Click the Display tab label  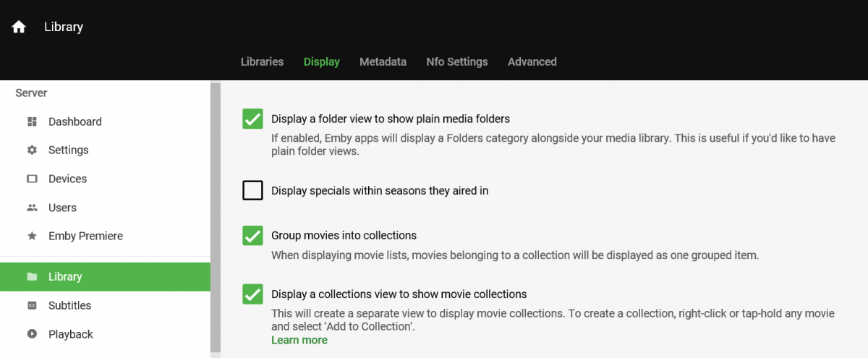tap(322, 61)
